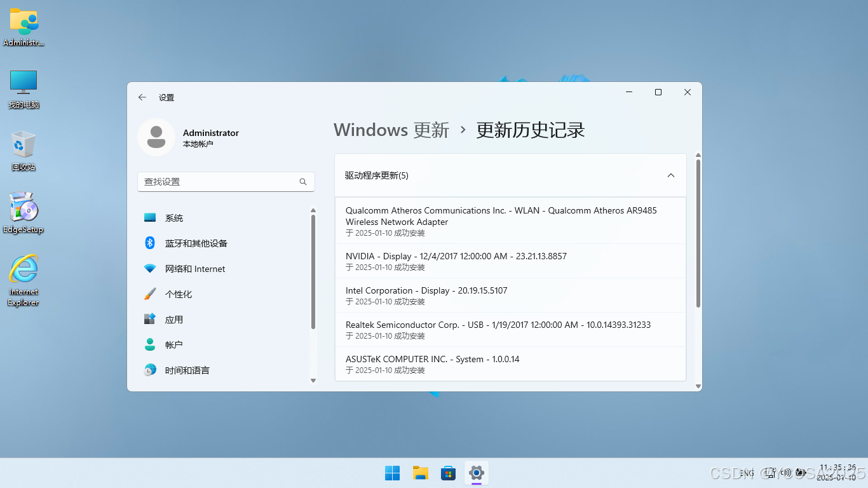Select Internet Explorer desktop shortcut
This screenshot has width=868, height=488.
24,280
